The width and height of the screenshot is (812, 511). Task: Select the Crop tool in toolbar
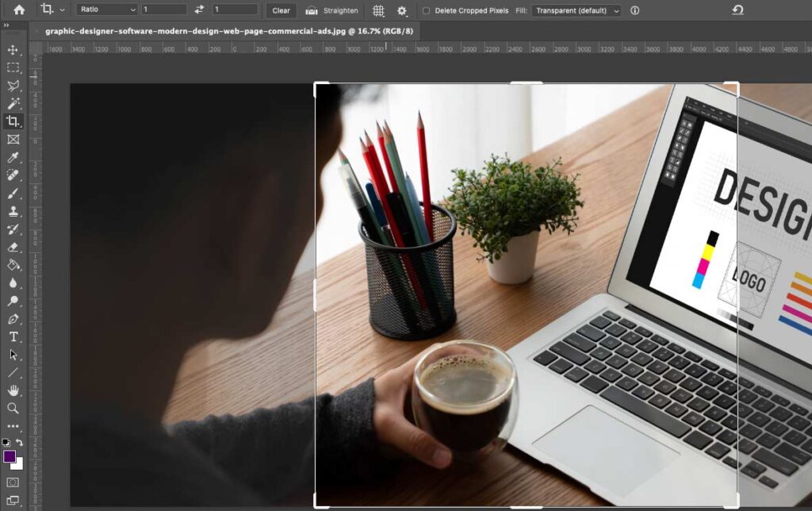pyautogui.click(x=13, y=121)
